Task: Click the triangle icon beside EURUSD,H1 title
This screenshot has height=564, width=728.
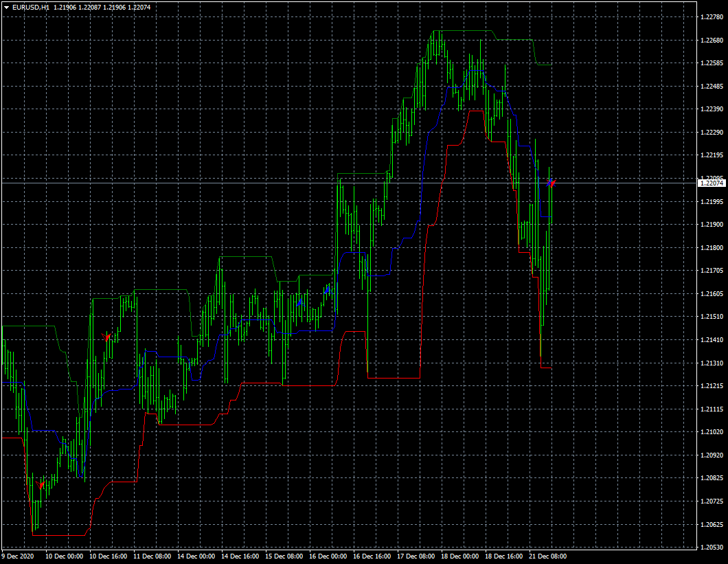Action: pyautogui.click(x=6, y=8)
